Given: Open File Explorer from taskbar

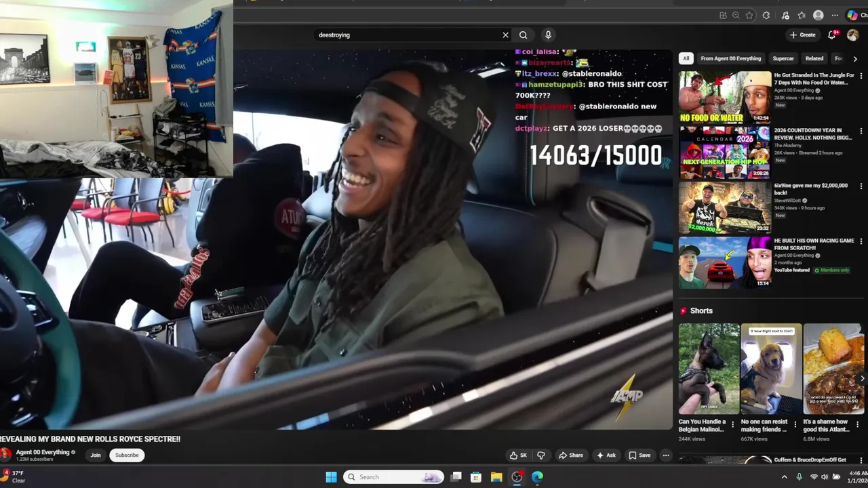Looking at the screenshot, I should pos(496,477).
